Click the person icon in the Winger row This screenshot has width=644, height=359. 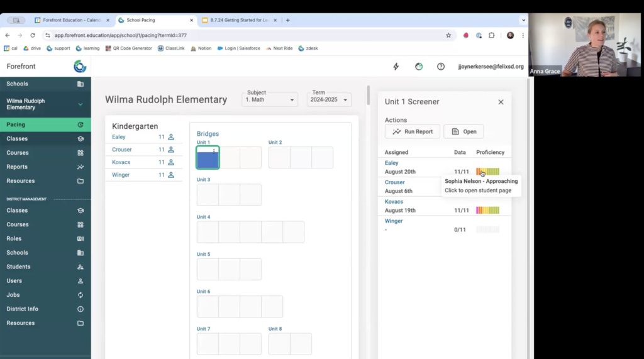[171, 175]
